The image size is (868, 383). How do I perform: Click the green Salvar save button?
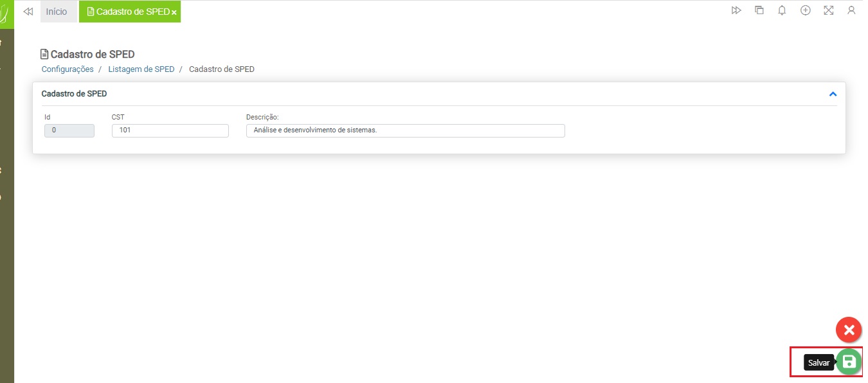coord(849,362)
